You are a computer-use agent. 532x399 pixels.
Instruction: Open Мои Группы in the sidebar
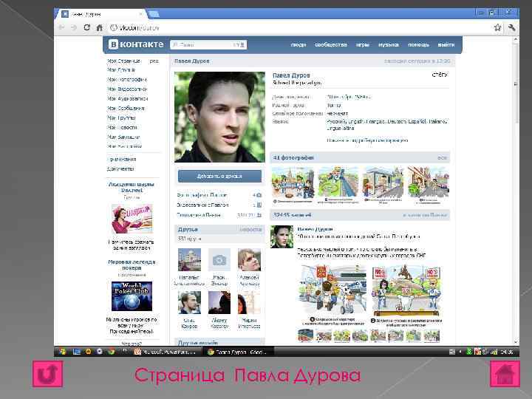click(121, 117)
